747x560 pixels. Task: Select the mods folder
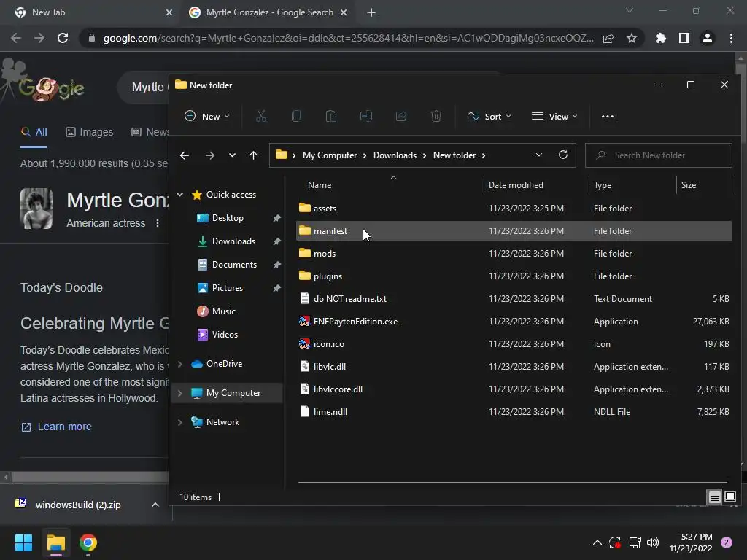(514, 253)
